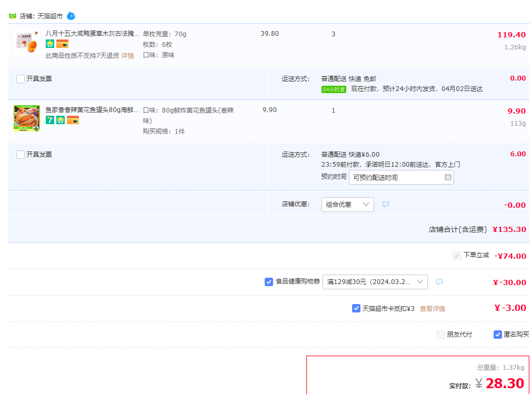Screen dimensions: 532x394
Task: Click the message icon next to 食品健康购物券 coupon dropdown
Action: click(439, 282)
